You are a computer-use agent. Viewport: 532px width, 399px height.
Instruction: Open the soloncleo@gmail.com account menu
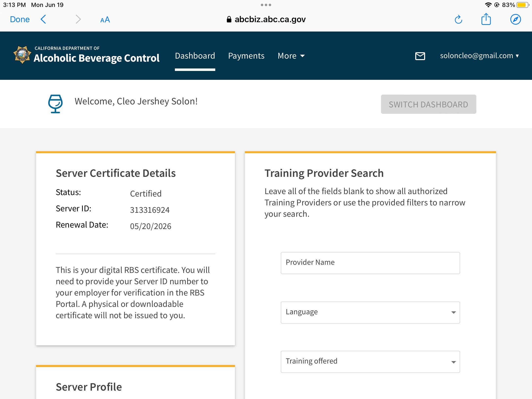point(479,56)
